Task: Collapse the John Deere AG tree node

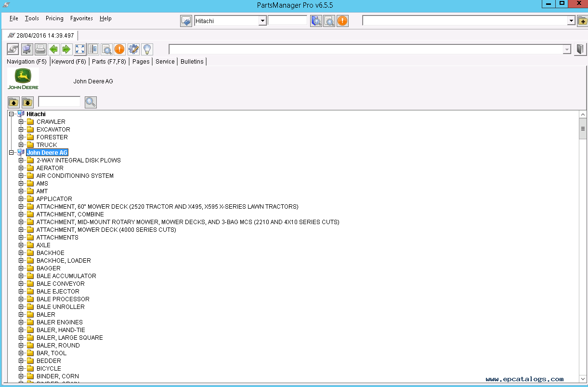Action: pyautogui.click(x=12, y=153)
